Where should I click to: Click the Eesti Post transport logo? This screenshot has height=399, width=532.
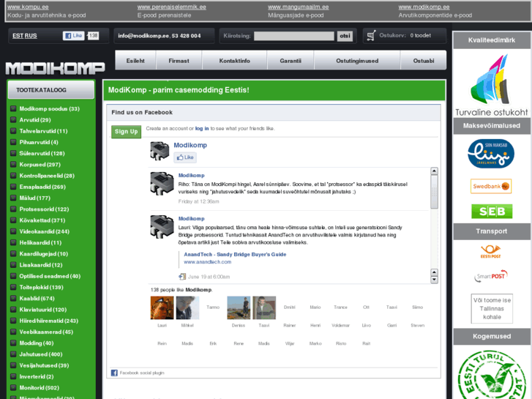point(490,252)
